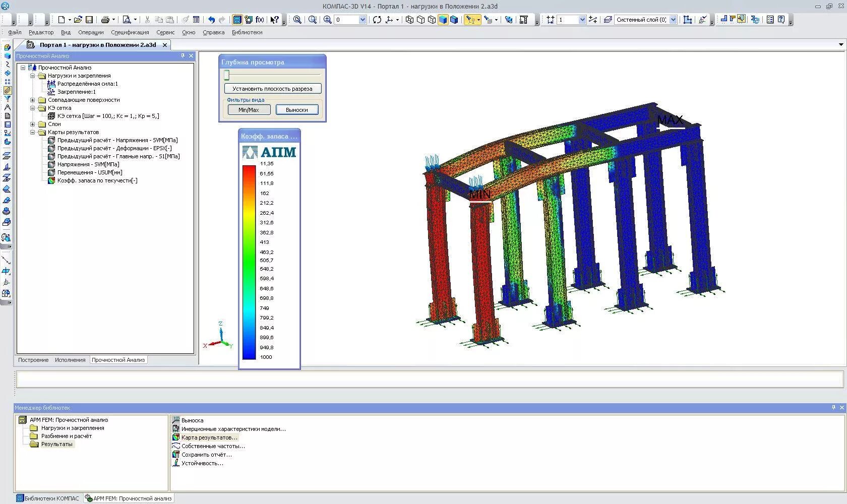Select the Напряжения - SVM[МПа] result map

[x=88, y=164]
